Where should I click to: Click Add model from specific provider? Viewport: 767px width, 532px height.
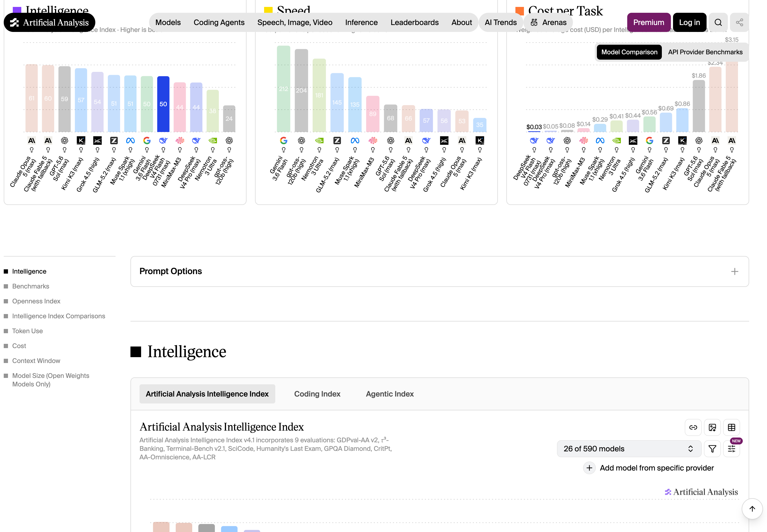coord(656,468)
